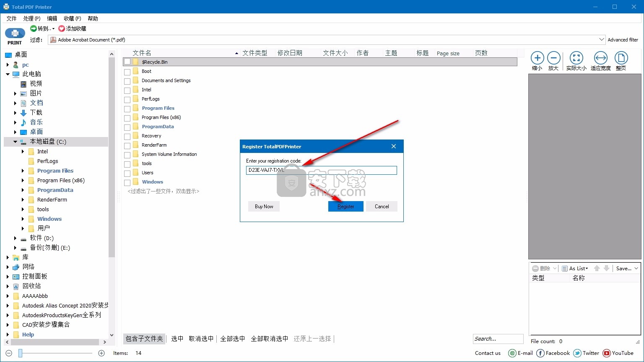Expand the 软件 (D:) tree node

click(16, 238)
